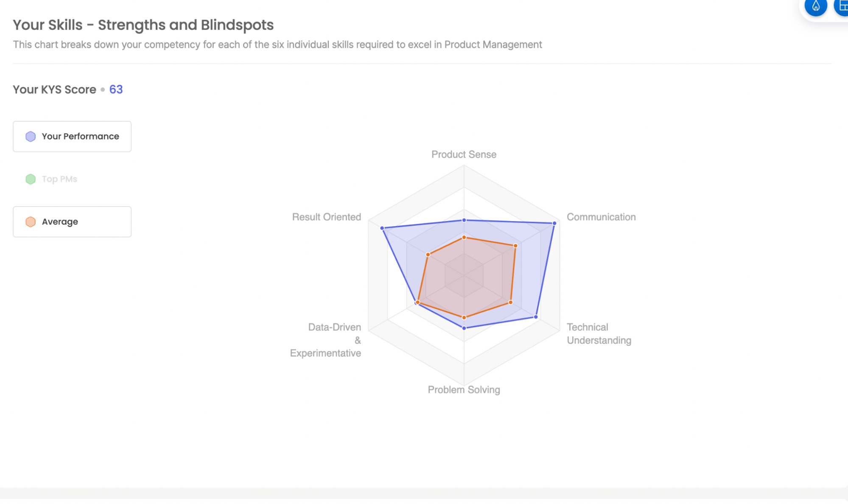Screen dimensions: 848x504
Task: Click the blue Technical Understanding data point
Action: click(536, 317)
